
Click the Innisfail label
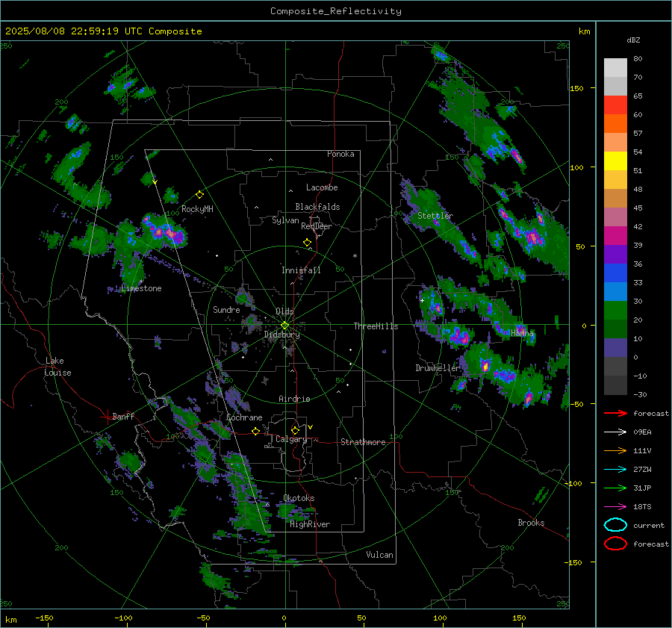[301, 270]
